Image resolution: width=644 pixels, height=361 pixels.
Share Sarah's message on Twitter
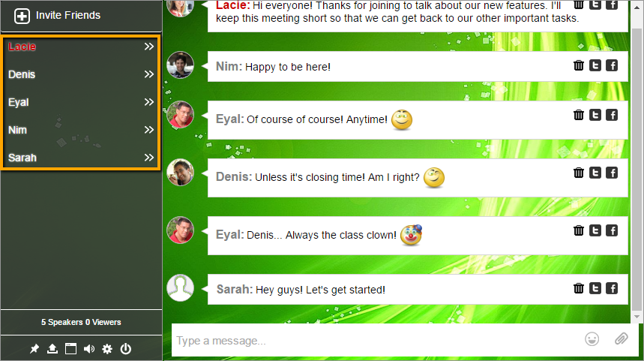point(595,288)
